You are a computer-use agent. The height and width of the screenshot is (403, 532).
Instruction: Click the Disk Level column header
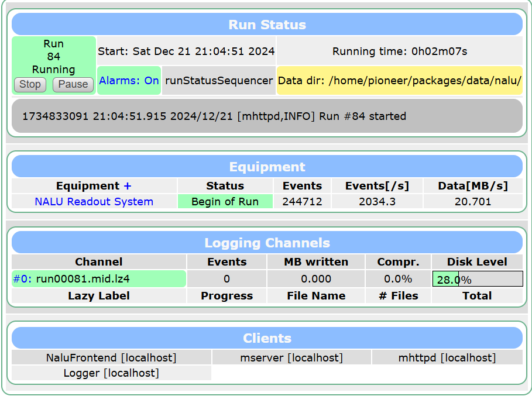[477, 262]
